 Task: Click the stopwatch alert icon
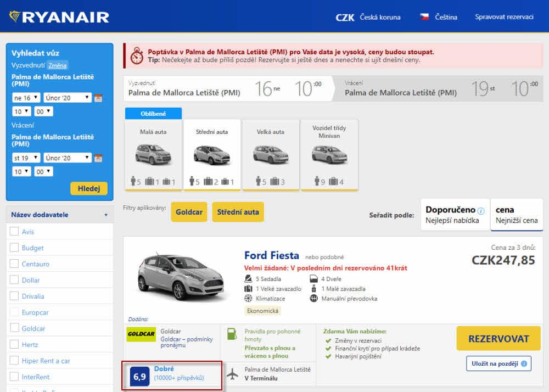pos(137,55)
